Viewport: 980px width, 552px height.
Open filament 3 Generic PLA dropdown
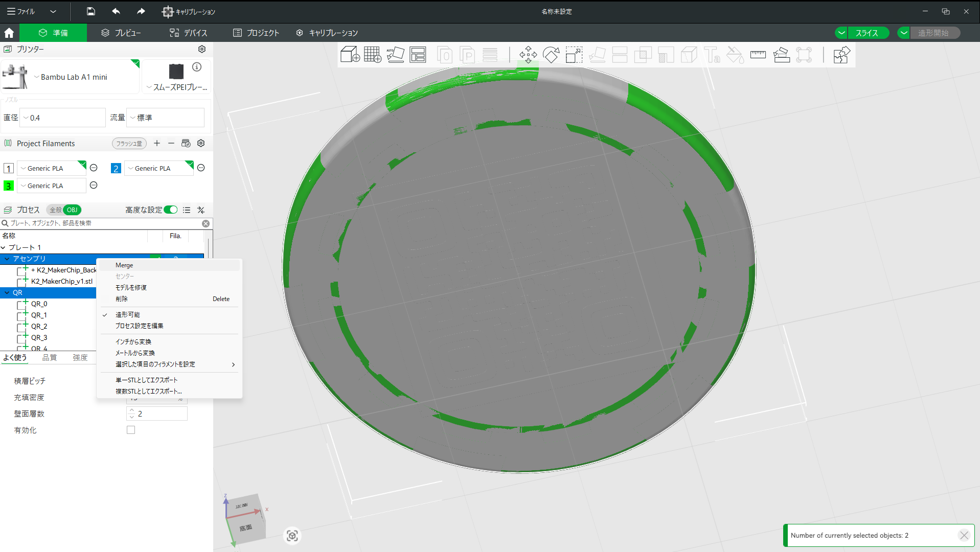point(51,186)
